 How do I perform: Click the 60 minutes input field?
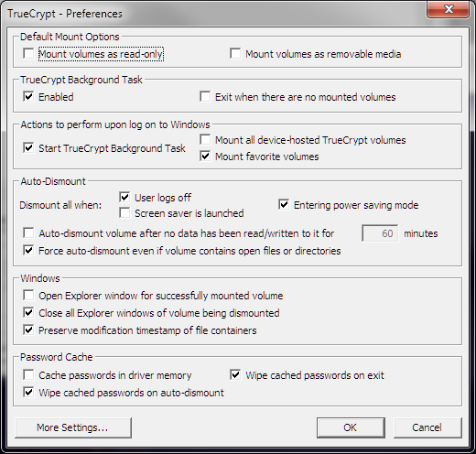[x=380, y=233]
